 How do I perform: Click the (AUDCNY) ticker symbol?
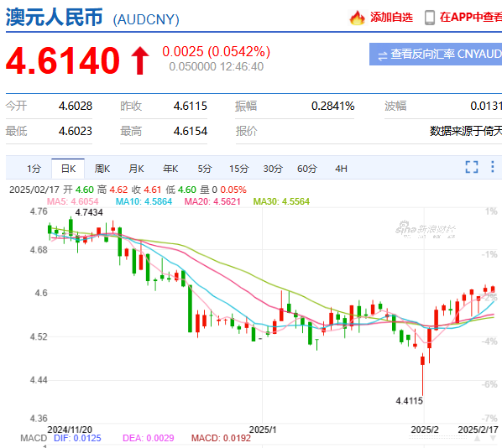point(146,19)
